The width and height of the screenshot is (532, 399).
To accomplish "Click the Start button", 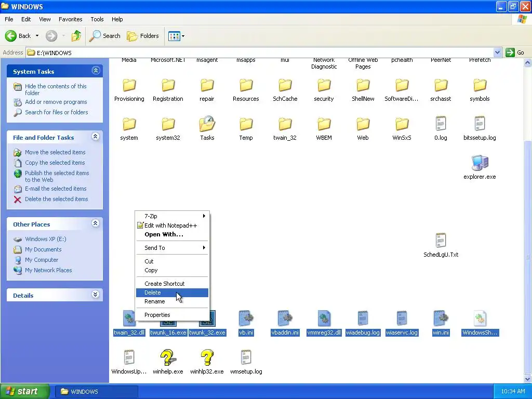I will click(25, 391).
